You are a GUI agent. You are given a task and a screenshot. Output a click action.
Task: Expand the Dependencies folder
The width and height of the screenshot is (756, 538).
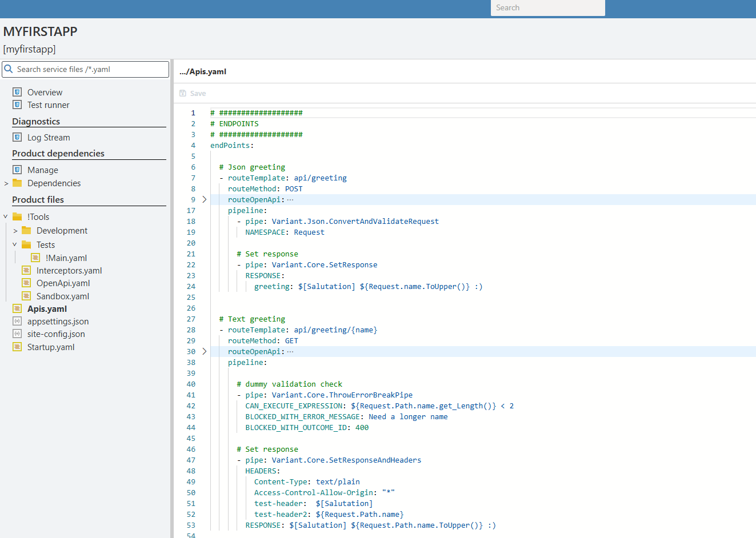tap(6, 183)
